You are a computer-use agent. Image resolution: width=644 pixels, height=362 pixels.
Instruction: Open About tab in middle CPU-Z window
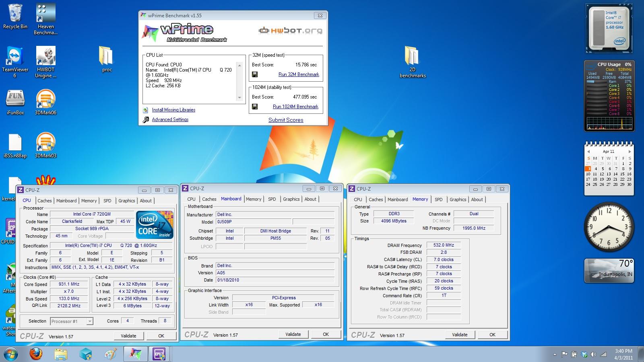tap(310, 199)
